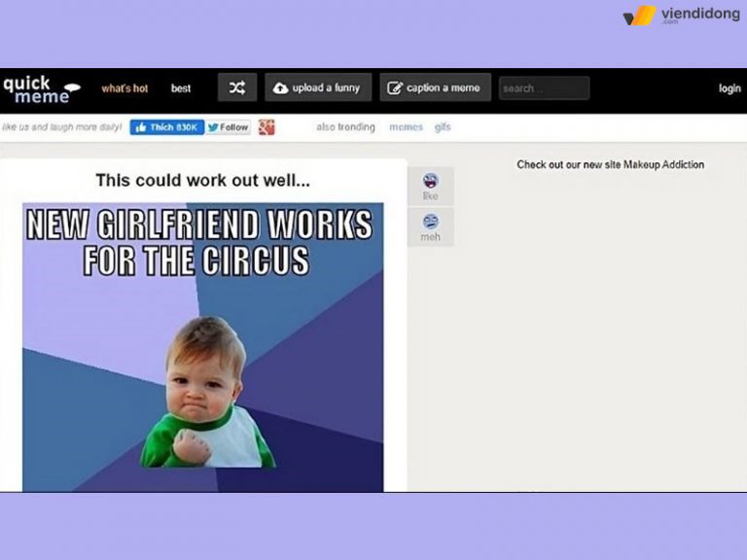Open the trending gifs link

pyautogui.click(x=443, y=127)
